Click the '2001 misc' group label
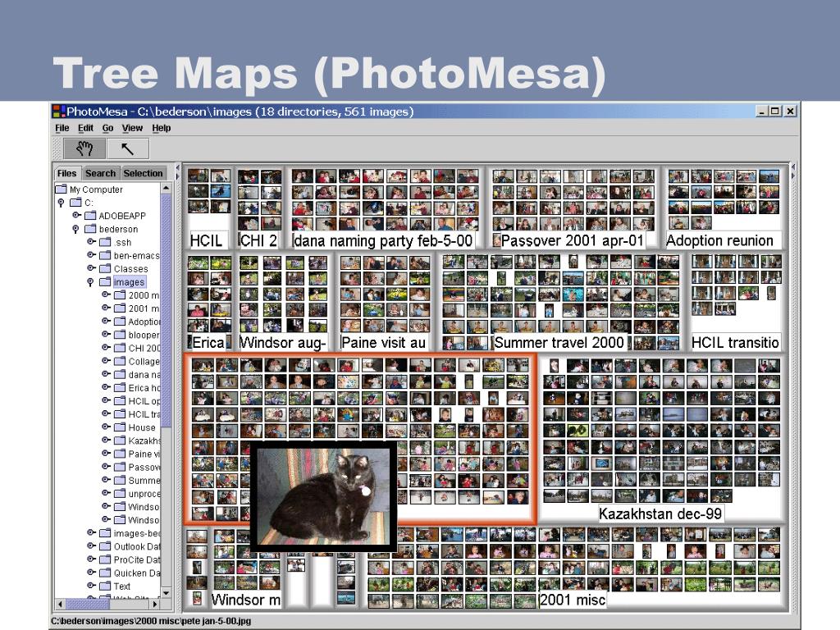This screenshot has width=840, height=630. point(572,600)
